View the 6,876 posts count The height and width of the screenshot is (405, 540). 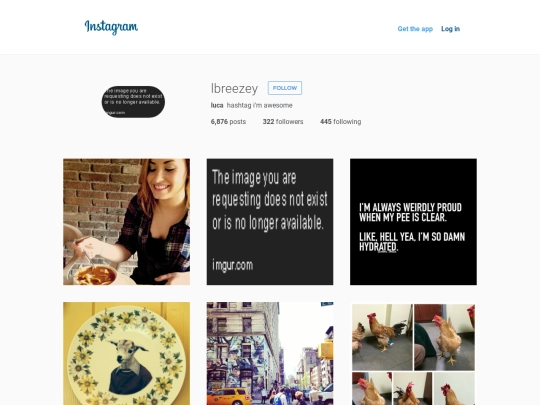click(228, 122)
